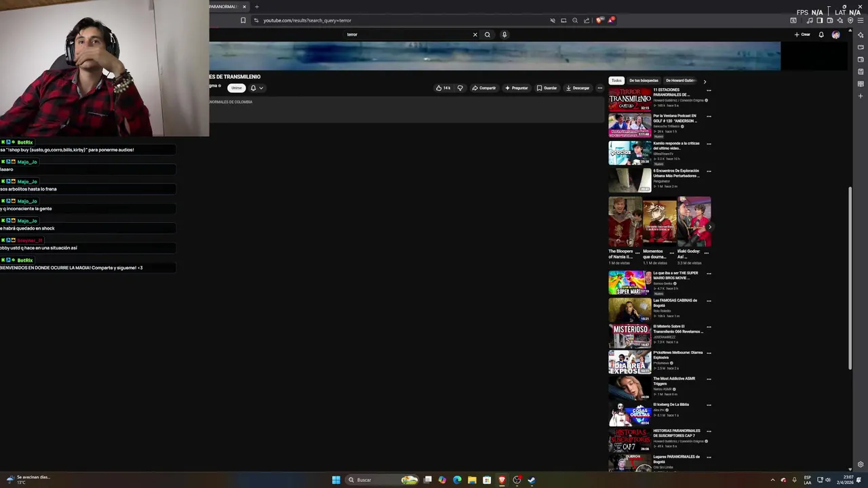Advance shorts carousel with next arrow
This screenshot has height=488, width=868.
[x=709, y=227]
